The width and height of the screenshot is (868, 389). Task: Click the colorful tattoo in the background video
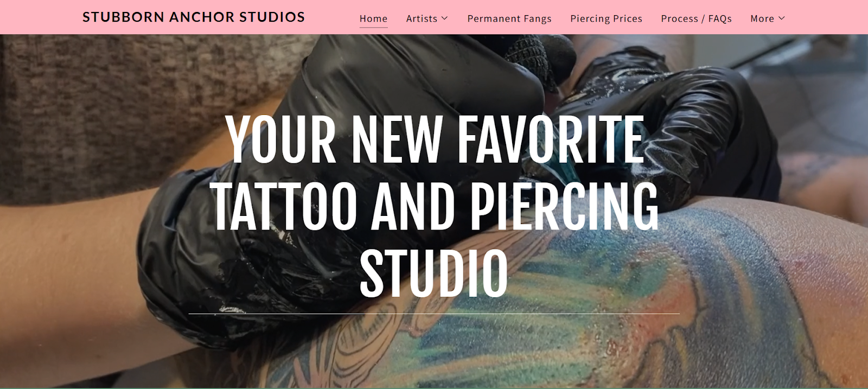pyautogui.click(x=624, y=304)
